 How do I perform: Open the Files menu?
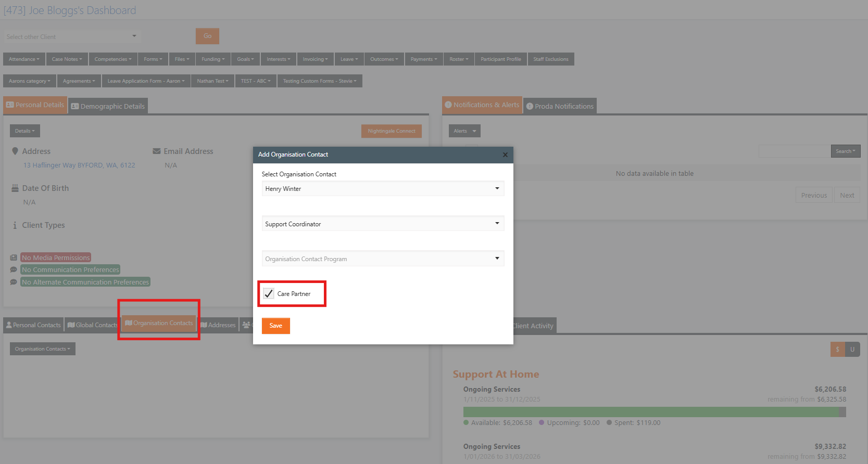[x=182, y=59]
